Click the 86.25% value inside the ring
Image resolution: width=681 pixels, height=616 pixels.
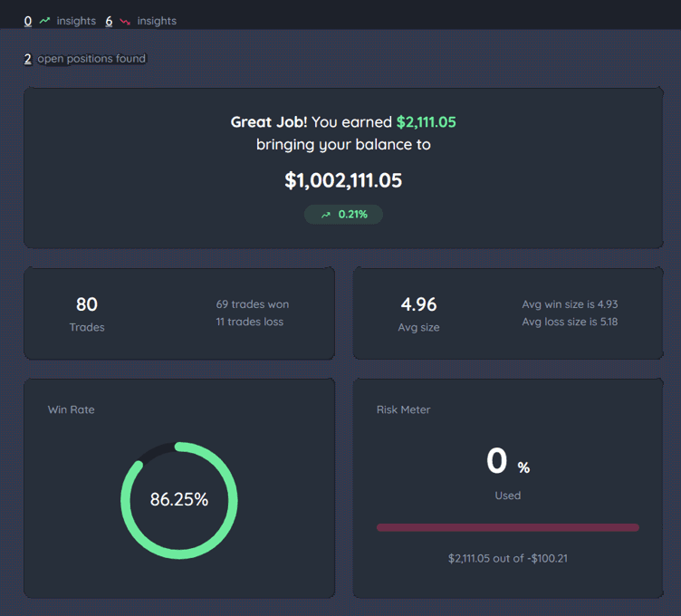click(179, 499)
